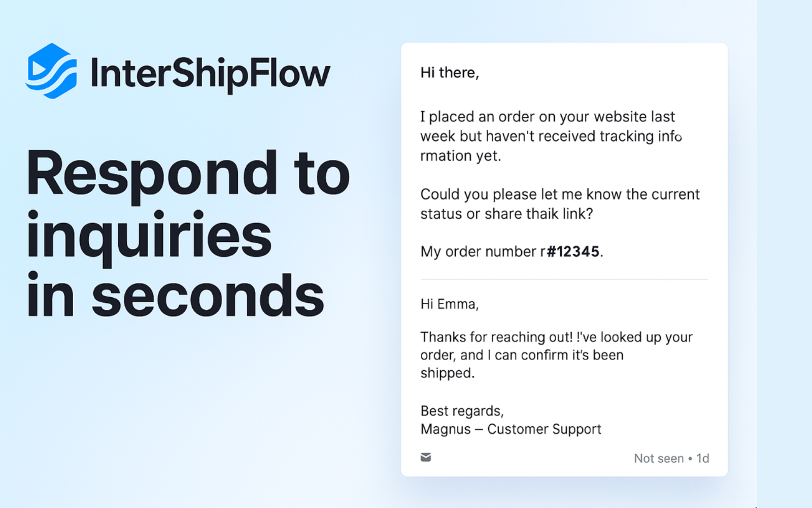Screen dimensions: 812x508
Task: Click the "Best regards," closing line
Action: (x=462, y=410)
